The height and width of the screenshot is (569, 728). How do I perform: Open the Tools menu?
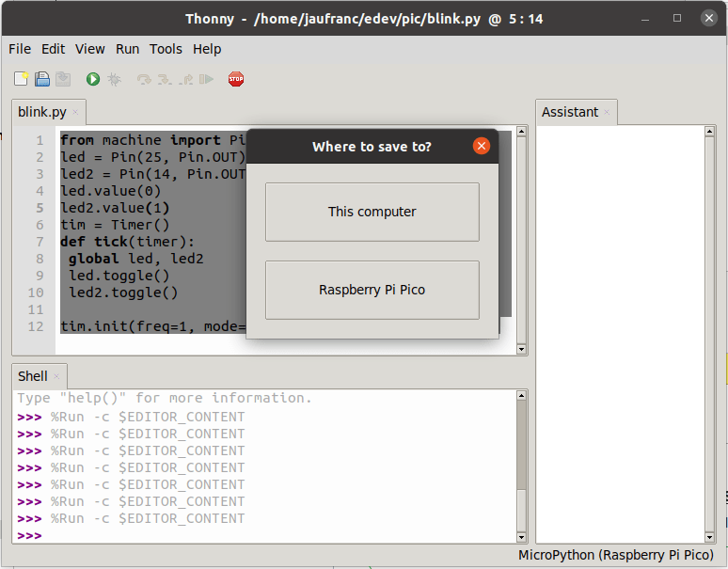(x=166, y=49)
